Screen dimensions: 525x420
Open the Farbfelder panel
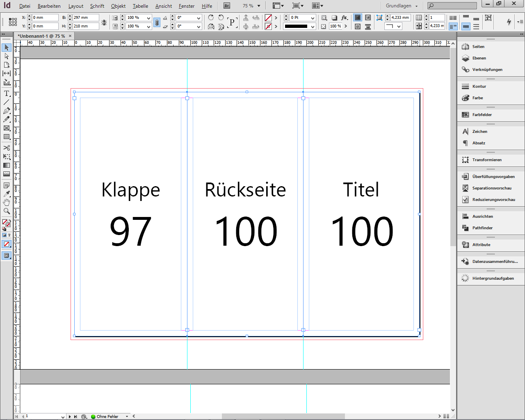[482, 115]
